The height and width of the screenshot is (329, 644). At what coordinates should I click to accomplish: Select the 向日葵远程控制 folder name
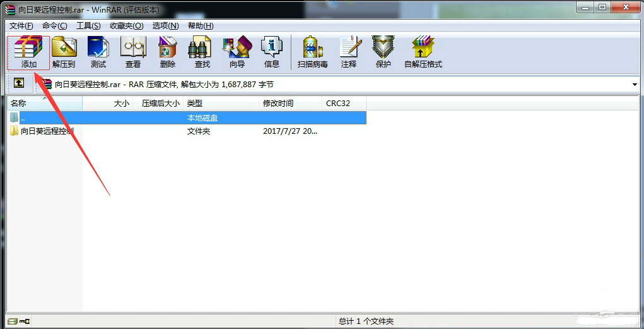(47, 131)
